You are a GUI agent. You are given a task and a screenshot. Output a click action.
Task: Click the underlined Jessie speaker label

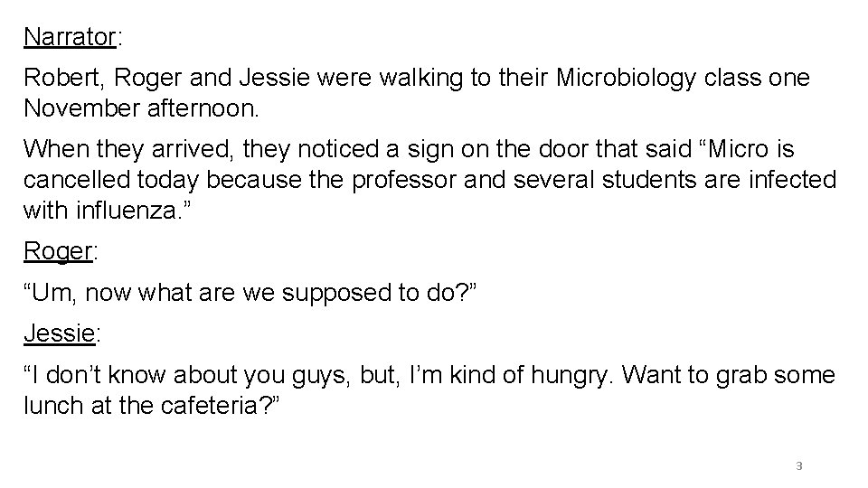60,334
